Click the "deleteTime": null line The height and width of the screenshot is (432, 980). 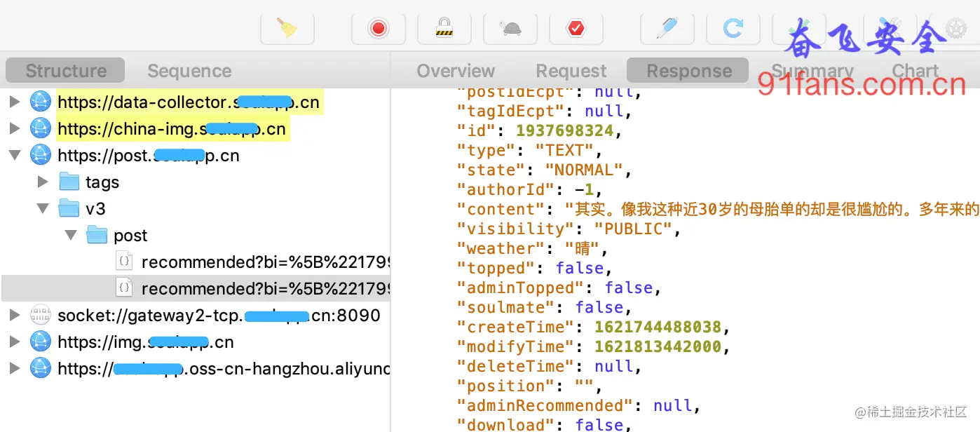[549, 366]
